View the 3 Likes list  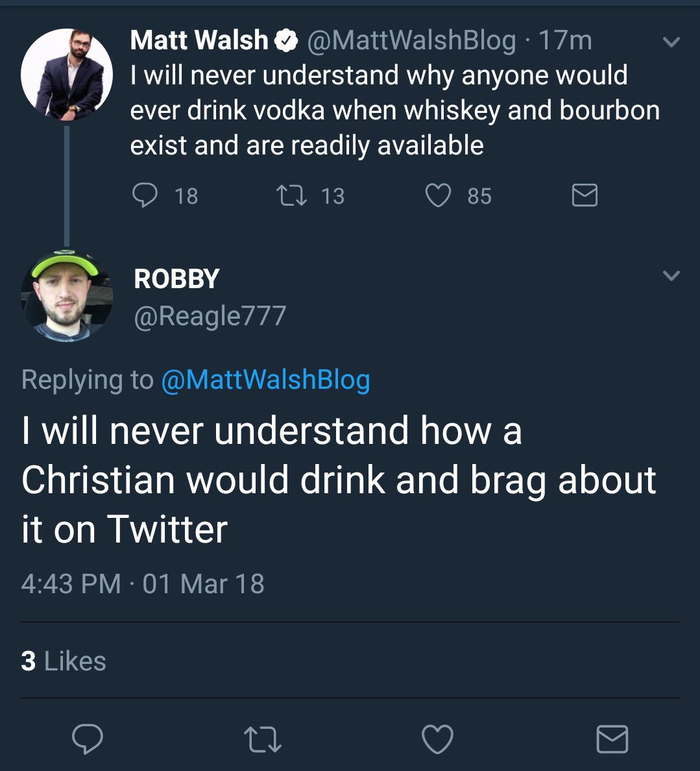click(x=64, y=661)
